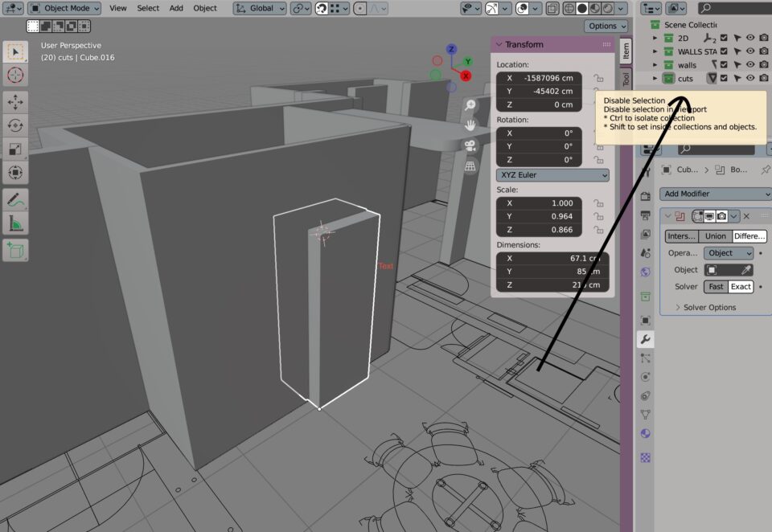The height and width of the screenshot is (532, 772).
Task: Click the eyedropper in Object field
Action: tap(746, 270)
